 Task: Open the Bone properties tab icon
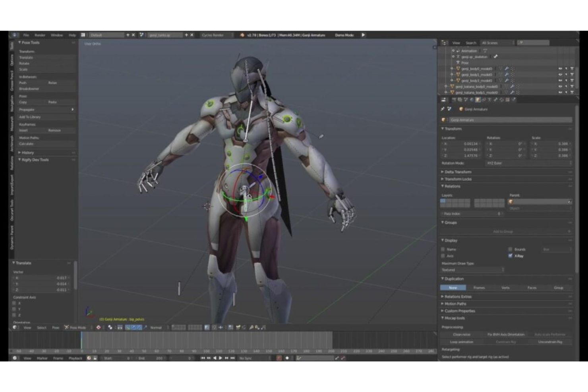coord(495,100)
